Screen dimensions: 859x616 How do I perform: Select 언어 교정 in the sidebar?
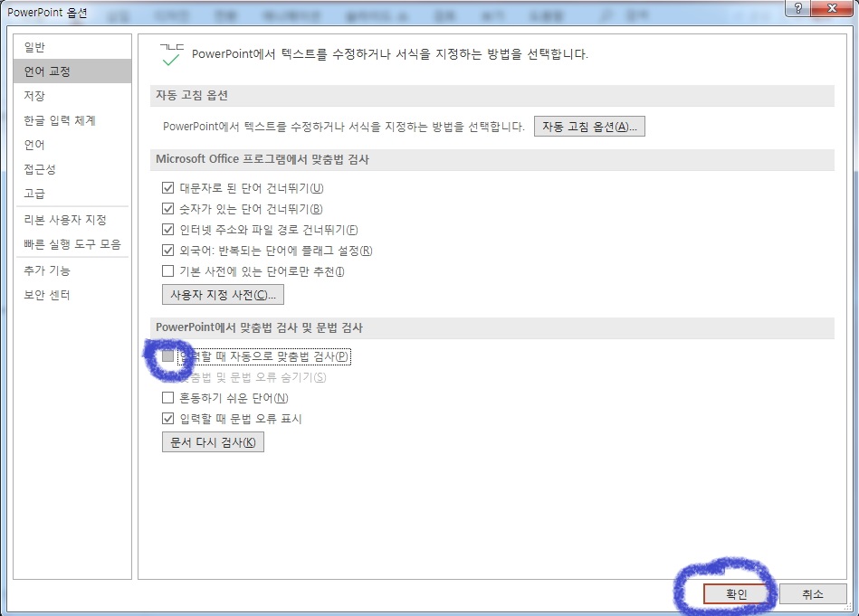(72, 71)
